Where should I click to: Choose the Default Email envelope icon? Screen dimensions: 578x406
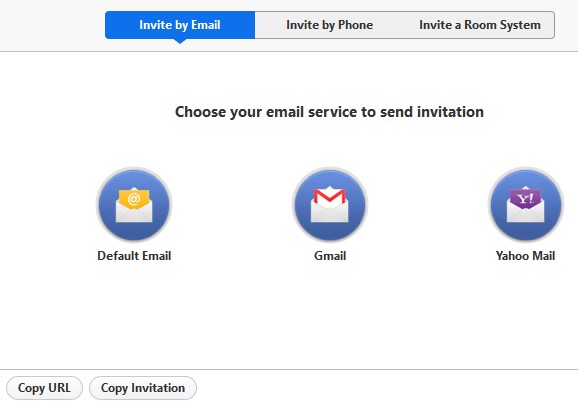click(134, 205)
